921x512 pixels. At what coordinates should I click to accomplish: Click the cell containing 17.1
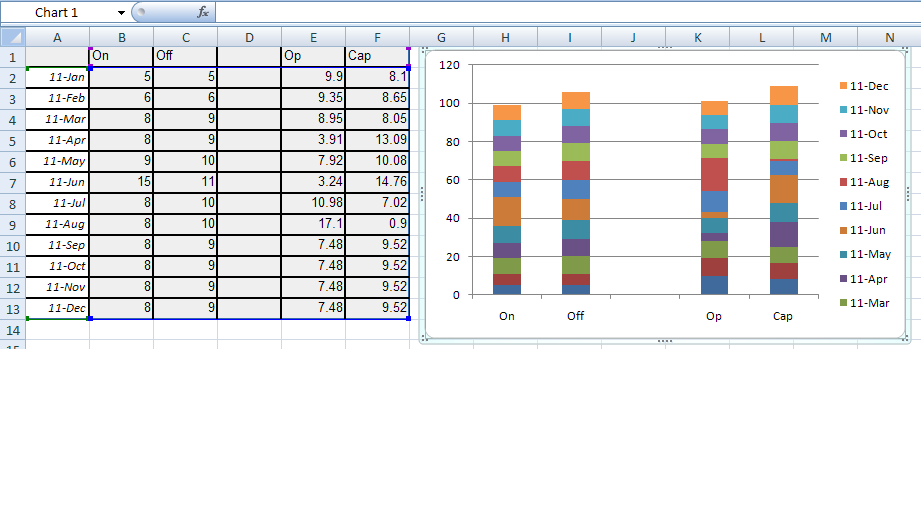(313, 224)
